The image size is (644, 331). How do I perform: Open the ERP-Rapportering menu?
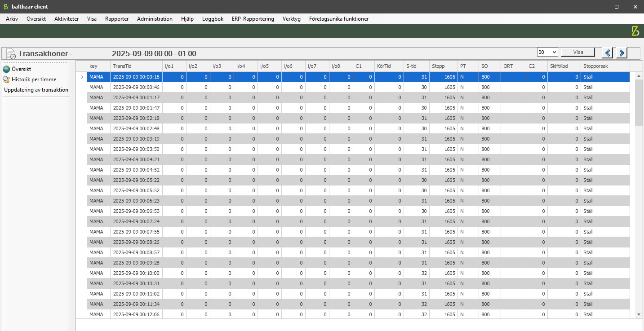[x=253, y=19]
